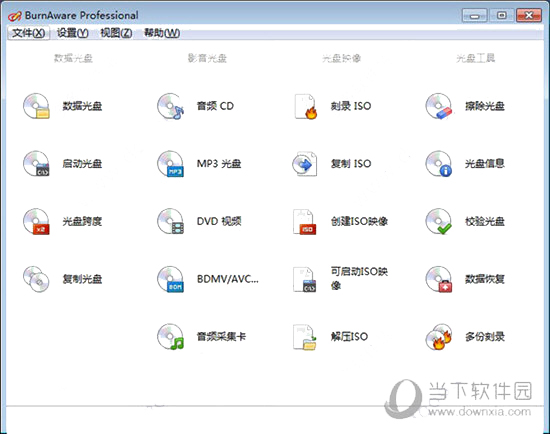The image size is (550, 434).
Task: Open the DVD 视频 icon
Action: click(170, 221)
